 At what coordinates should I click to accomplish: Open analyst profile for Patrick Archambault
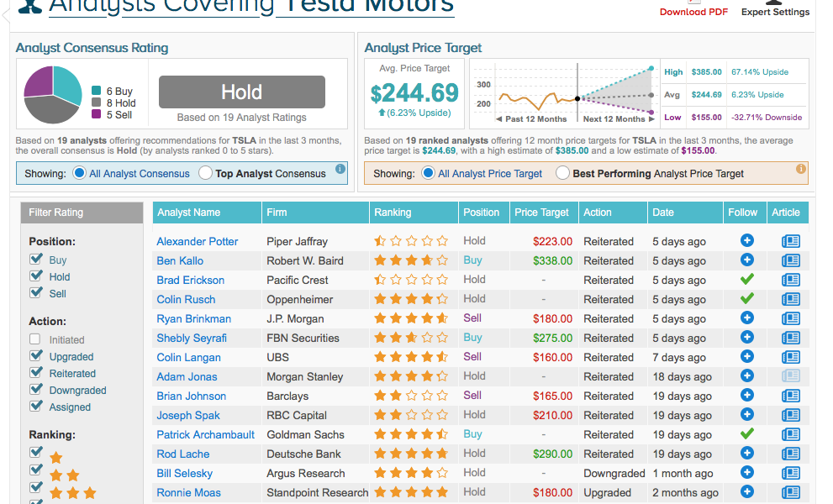pyautogui.click(x=205, y=434)
